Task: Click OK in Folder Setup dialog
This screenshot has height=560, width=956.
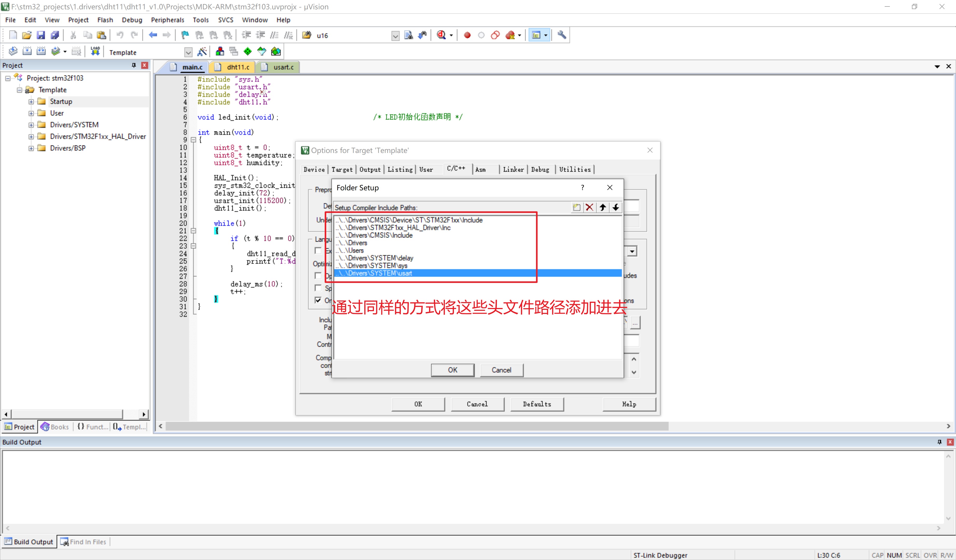Action: click(452, 370)
